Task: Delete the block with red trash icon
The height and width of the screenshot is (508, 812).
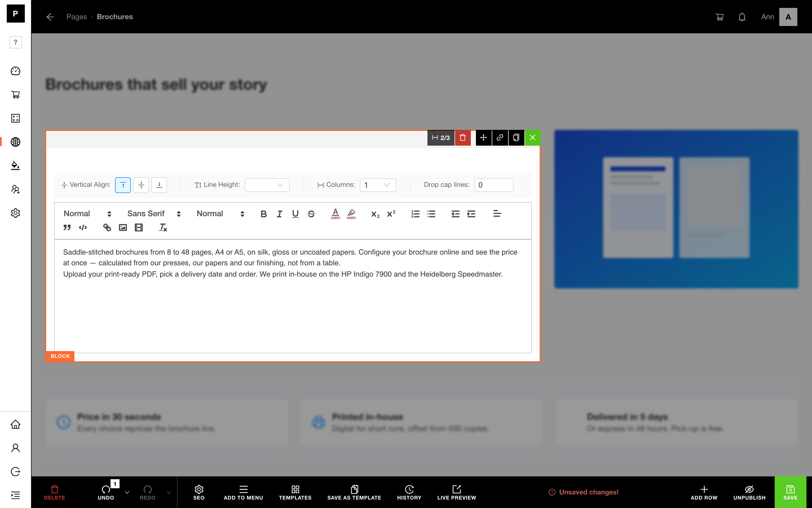Action: tap(463, 138)
